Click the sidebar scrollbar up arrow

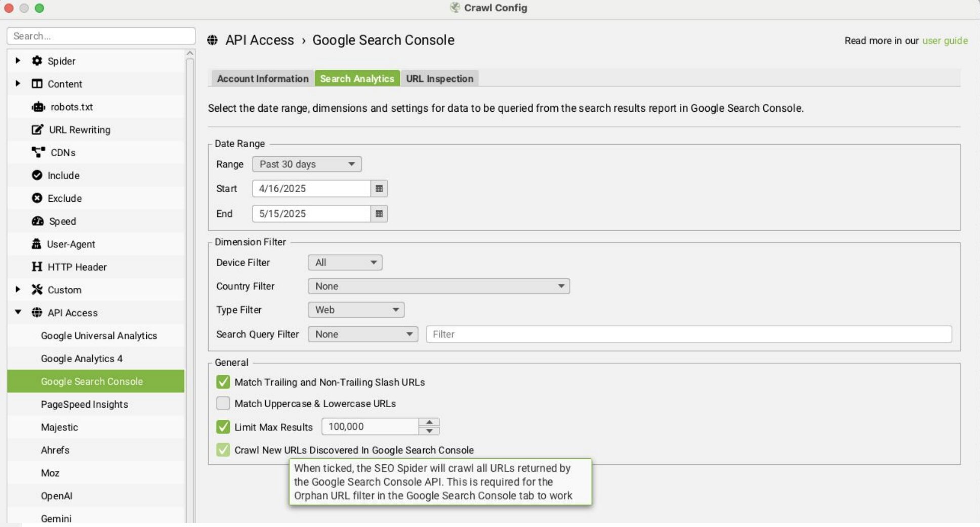(x=190, y=53)
